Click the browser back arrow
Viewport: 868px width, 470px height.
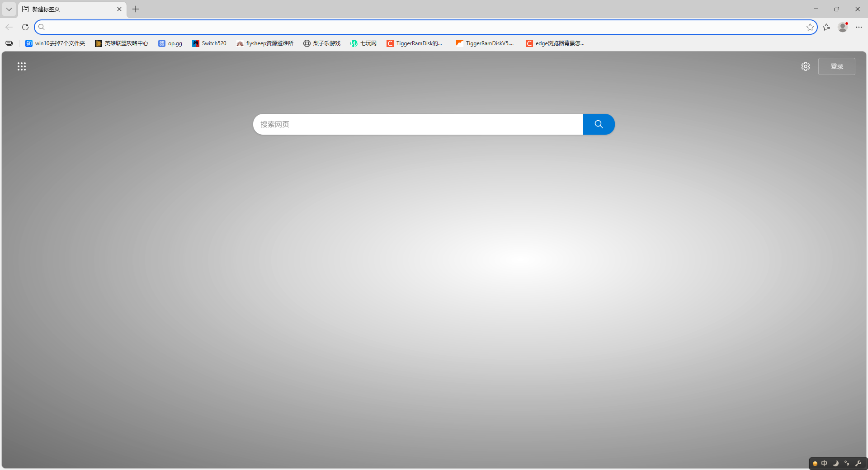pyautogui.click(x=9, y=27)
